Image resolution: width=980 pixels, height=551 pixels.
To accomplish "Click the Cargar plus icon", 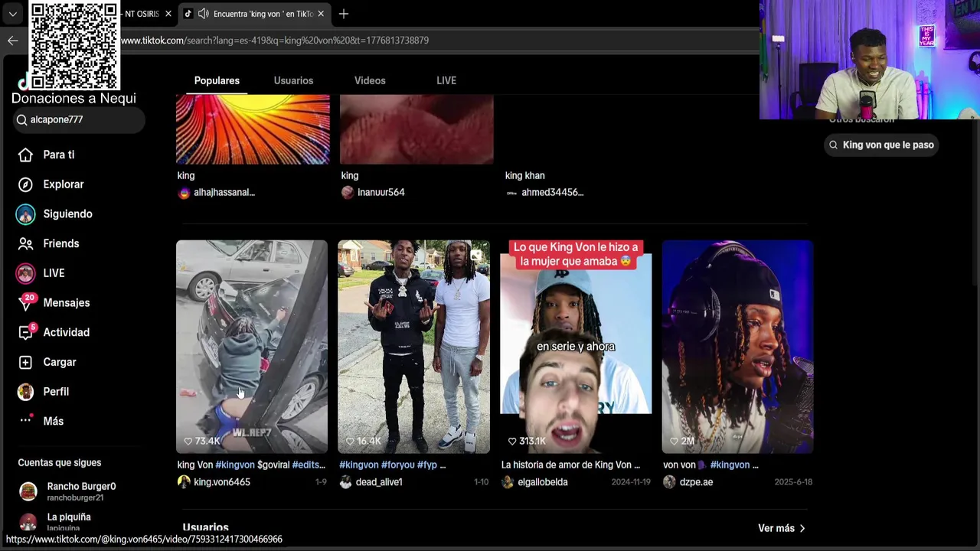I will 25,362.
